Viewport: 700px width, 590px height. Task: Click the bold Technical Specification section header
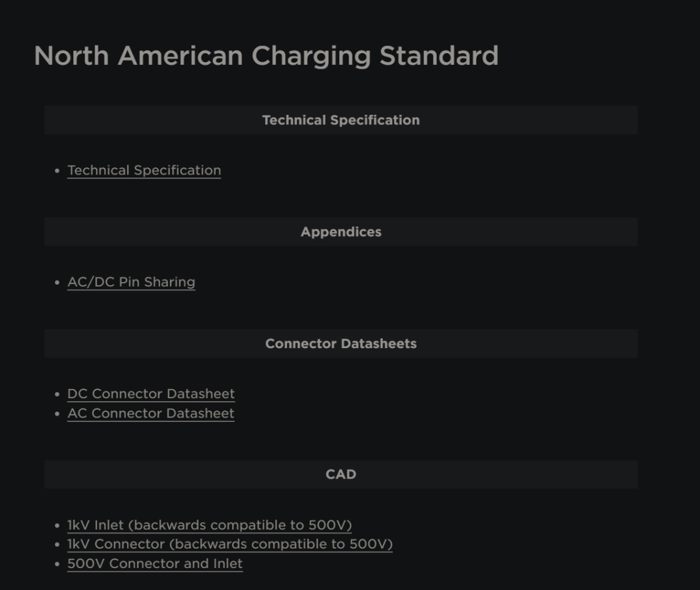(341, 120)
